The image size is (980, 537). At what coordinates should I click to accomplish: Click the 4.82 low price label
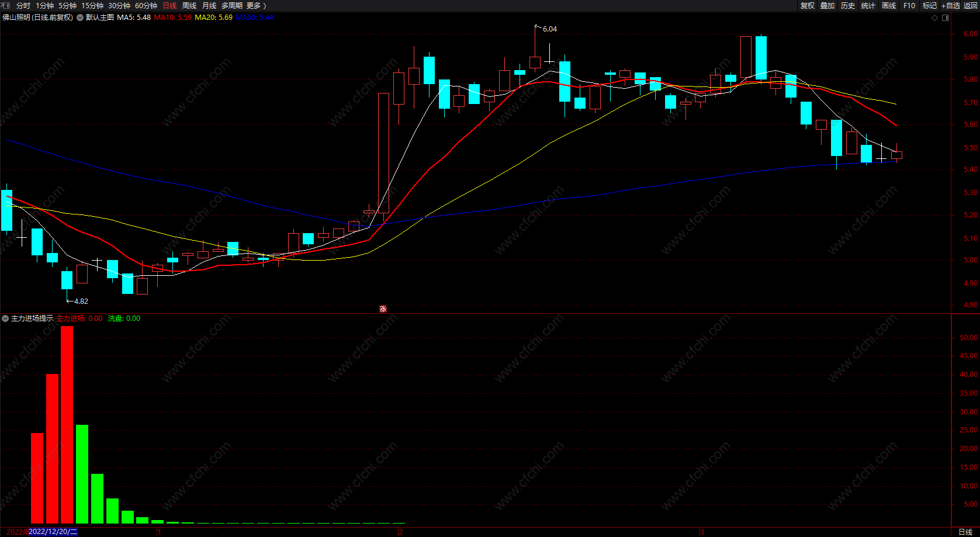81,302
